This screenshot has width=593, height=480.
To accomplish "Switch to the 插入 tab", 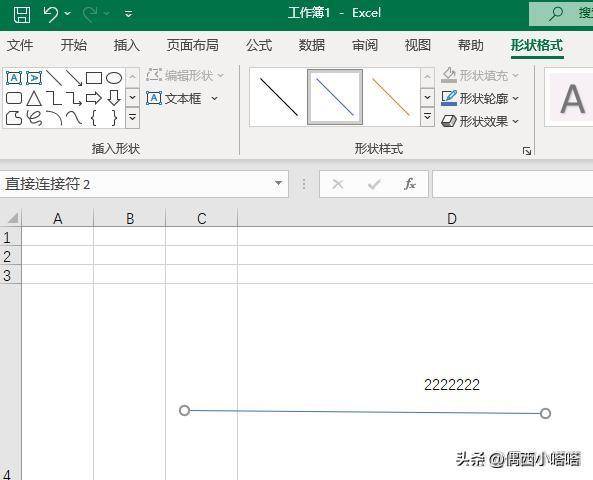I will [127, 45].
